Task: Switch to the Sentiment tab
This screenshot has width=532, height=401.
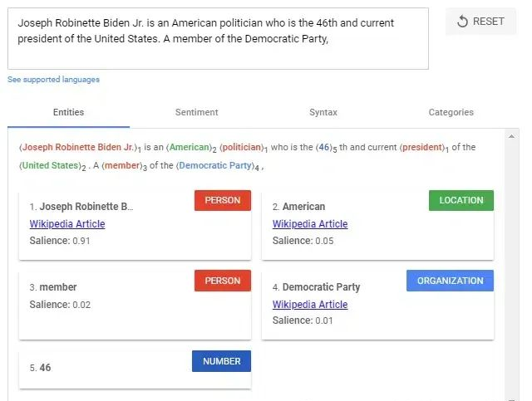Action: click(x=196, y=112)
